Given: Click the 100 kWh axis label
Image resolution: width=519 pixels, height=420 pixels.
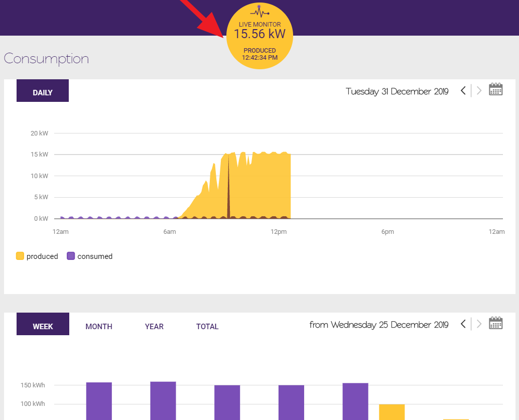Looking at the screenshot, I should [33, 404].
